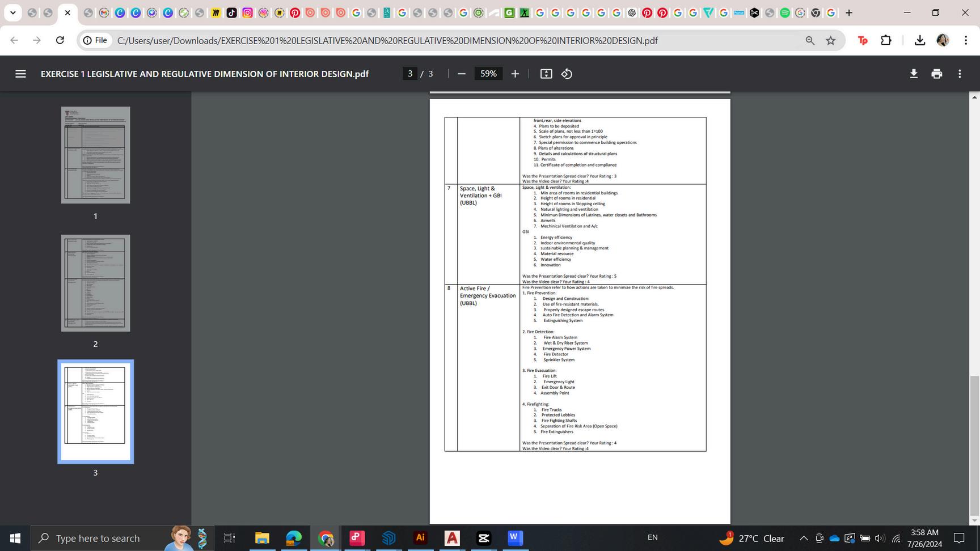Open File Explorer from the taskbar
Image resolution: width=980 pixels, height=551 pixels.
coord(261,538)
